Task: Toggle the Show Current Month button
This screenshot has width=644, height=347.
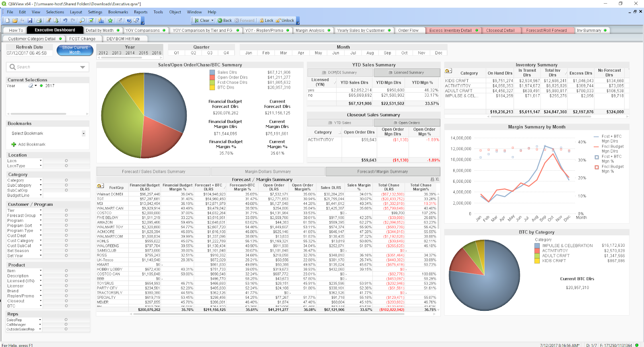Action: [x=75, y=50]
